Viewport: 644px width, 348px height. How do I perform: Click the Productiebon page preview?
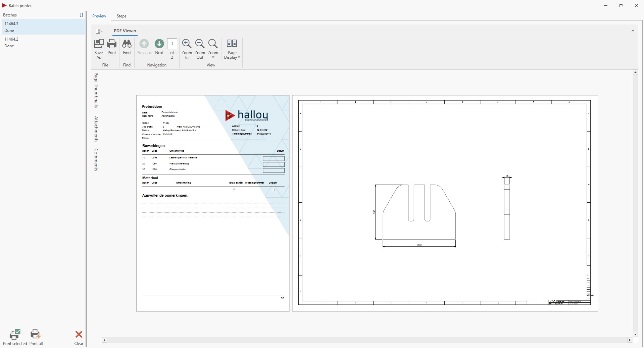tap(213, 203)
